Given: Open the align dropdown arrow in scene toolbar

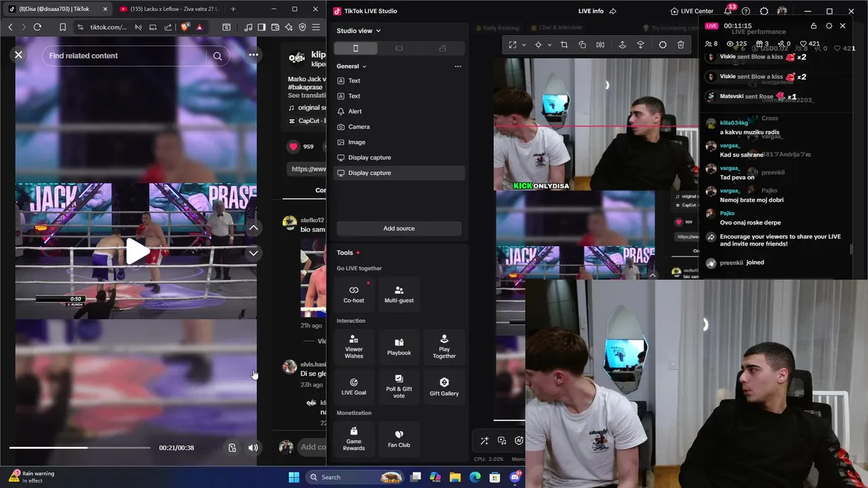Looking at the screenshot, I should (549, 45).
